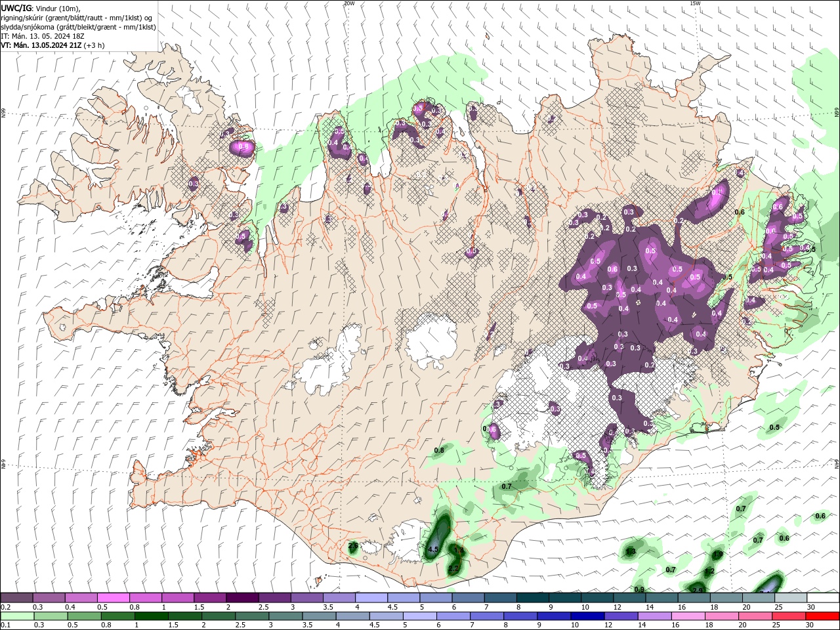Click the '64N' latitude label on the right edge
840x630 pixels.
point(837,463)
